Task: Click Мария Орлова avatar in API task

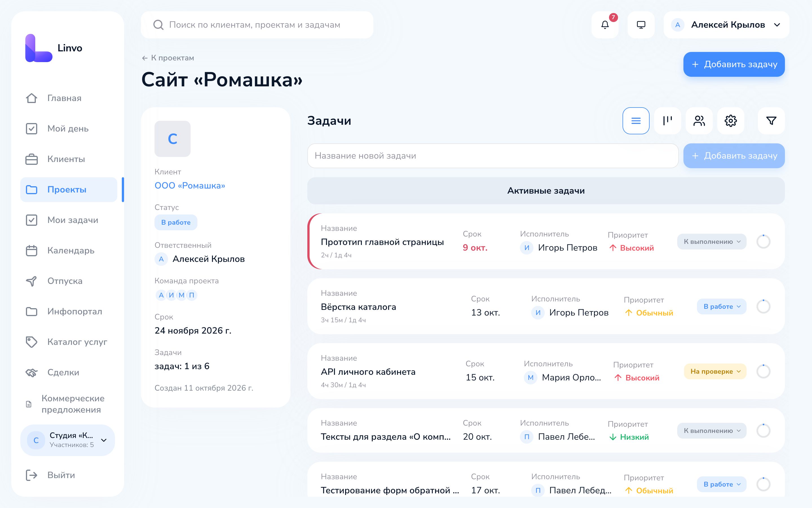Action: 531,377
